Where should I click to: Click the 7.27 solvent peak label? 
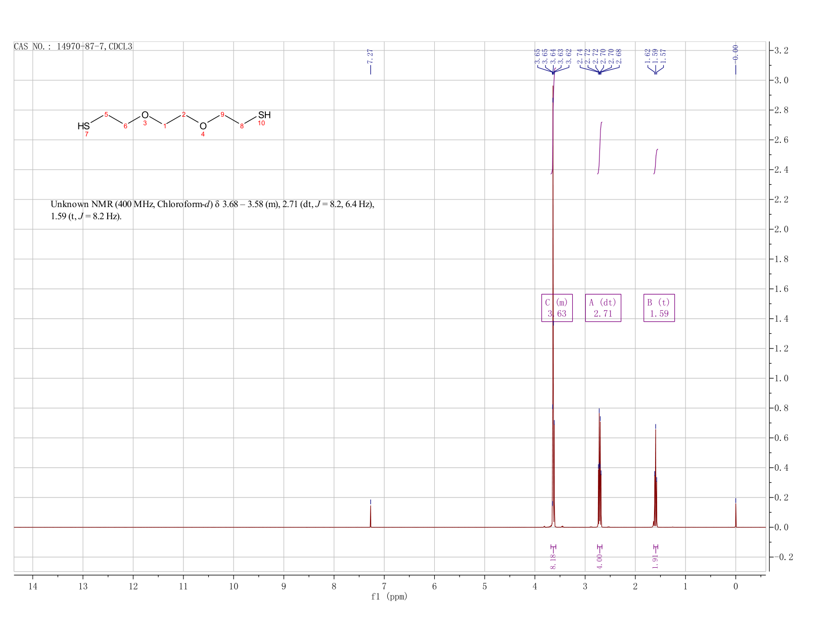pos(370,56)
